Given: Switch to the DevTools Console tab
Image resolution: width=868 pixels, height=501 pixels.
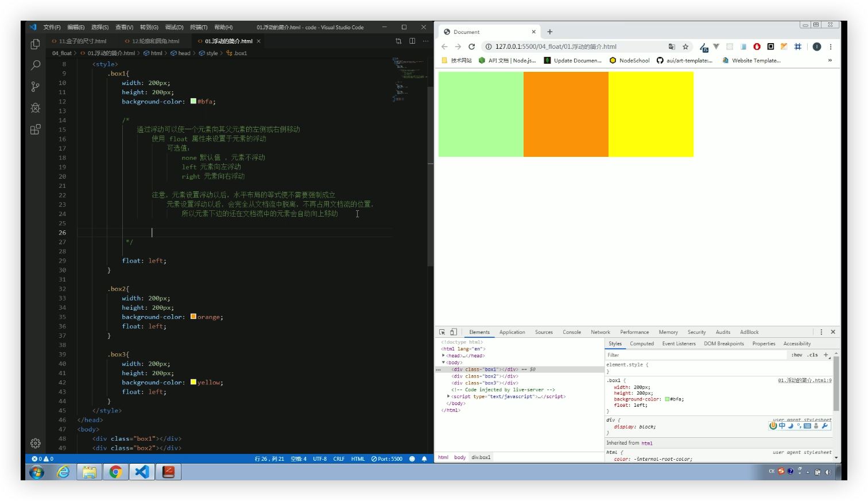Looking at the screenshot, I should [572, 332].
